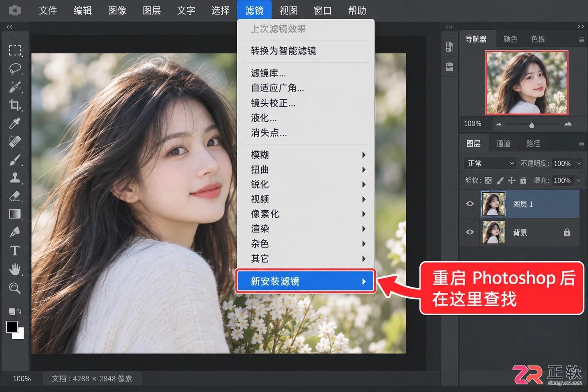Click the lock icon on 背景 layer
588x392 pixels.
(567, 232)
